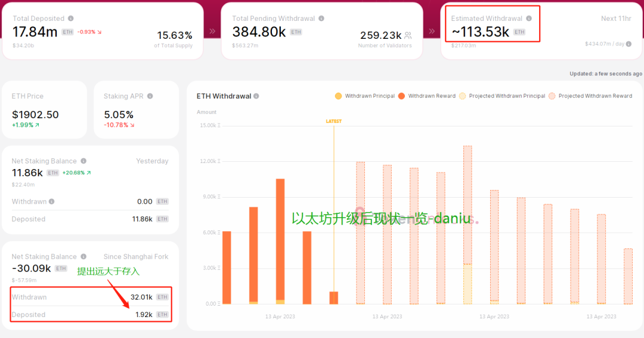Click the 15.63% of Total Supply value
644x338 pixels.
pos(175,35)
